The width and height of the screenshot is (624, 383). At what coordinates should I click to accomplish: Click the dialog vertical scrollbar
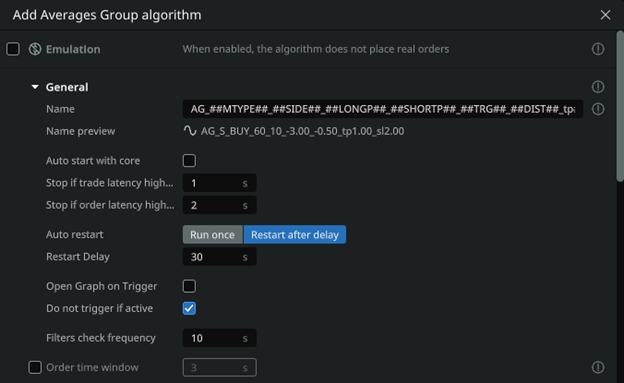(620, 106)
